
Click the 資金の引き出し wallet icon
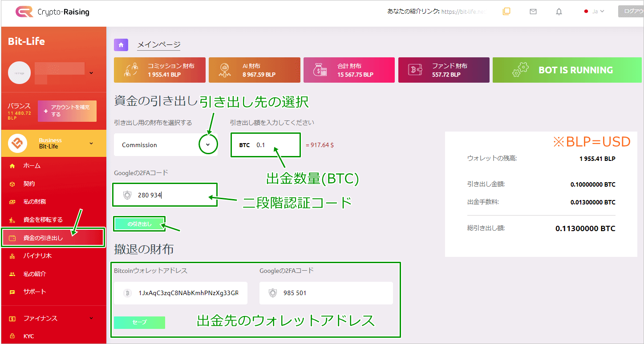click(x=12, y=238)
